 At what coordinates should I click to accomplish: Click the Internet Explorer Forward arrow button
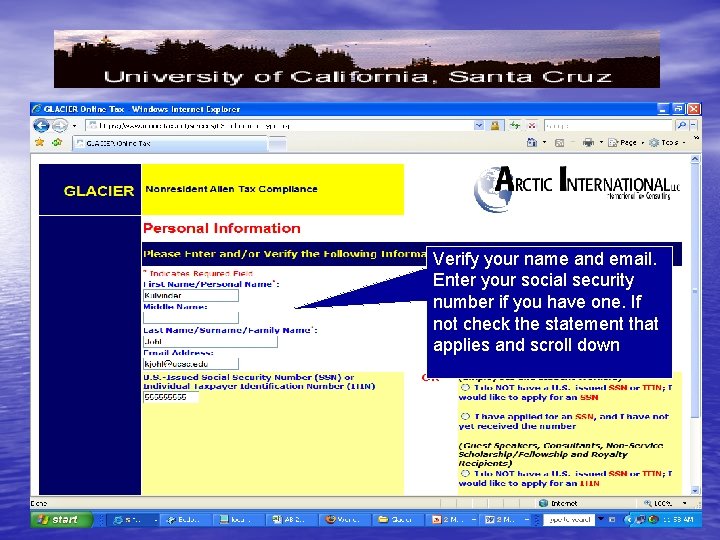coord(60,125)
